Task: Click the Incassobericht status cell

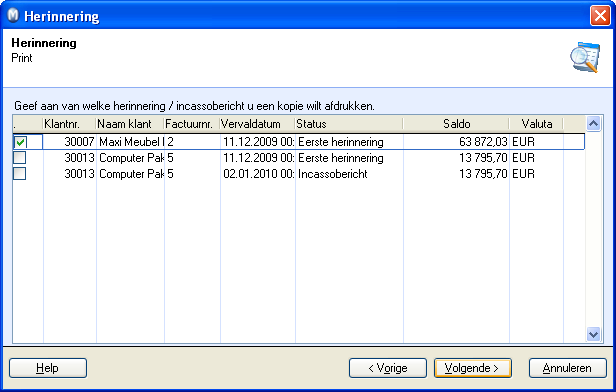Action: [x=349, y=174]
